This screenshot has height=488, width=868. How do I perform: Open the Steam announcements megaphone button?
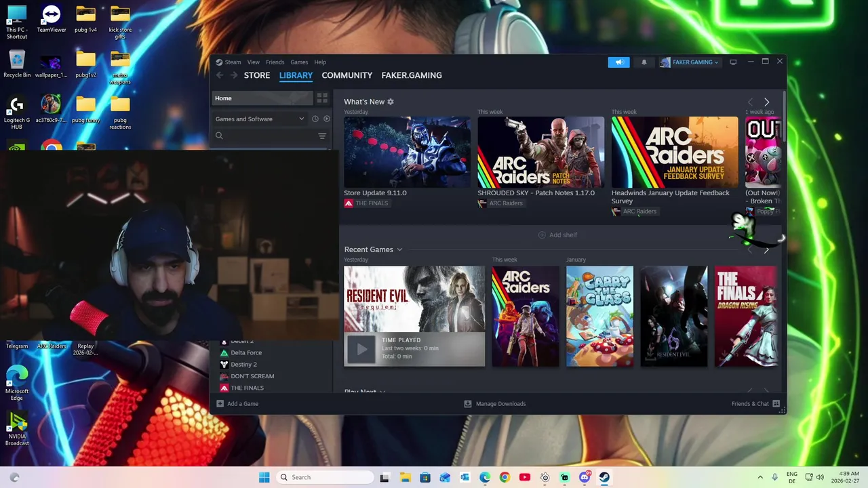(618, 62)
